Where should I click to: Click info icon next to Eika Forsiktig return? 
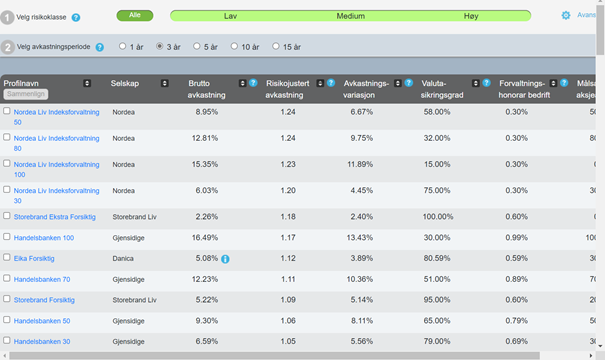pos(225,259)
